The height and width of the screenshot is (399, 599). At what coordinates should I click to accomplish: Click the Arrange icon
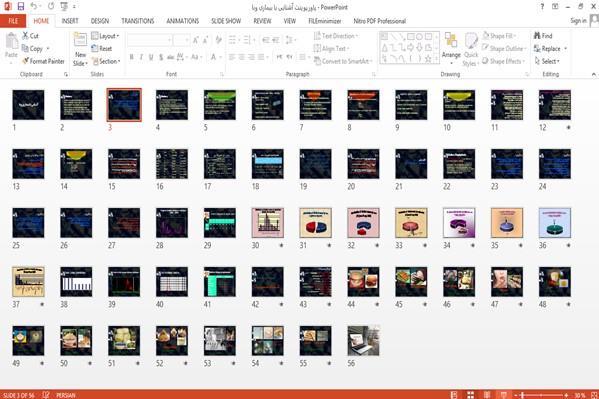pos(451,40)
